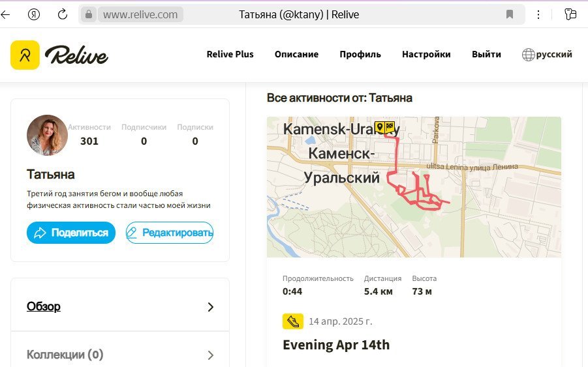The width and height of the screenshot is (588, 367).
Task: Open the Обзор section link
Action: pos(44,306)
